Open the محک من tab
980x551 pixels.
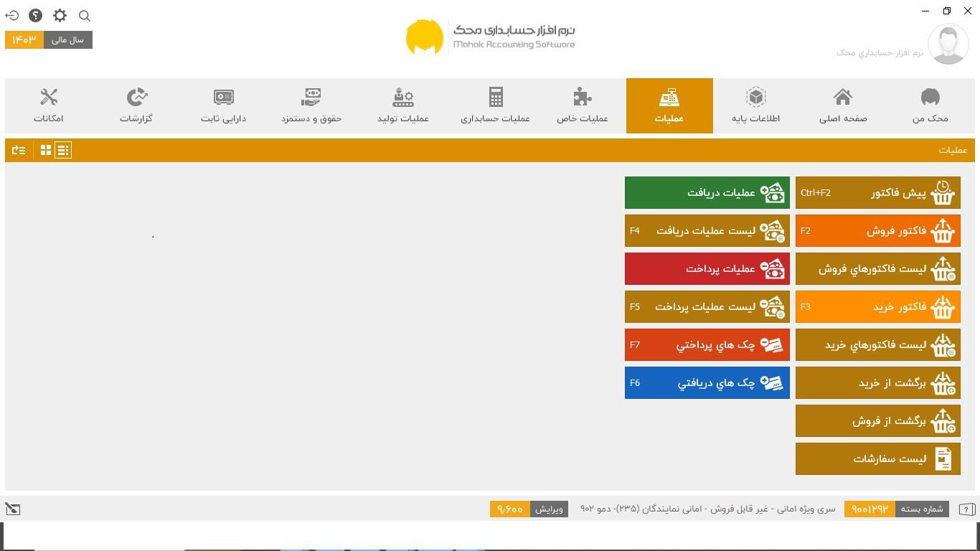click(x=930, y=105)
